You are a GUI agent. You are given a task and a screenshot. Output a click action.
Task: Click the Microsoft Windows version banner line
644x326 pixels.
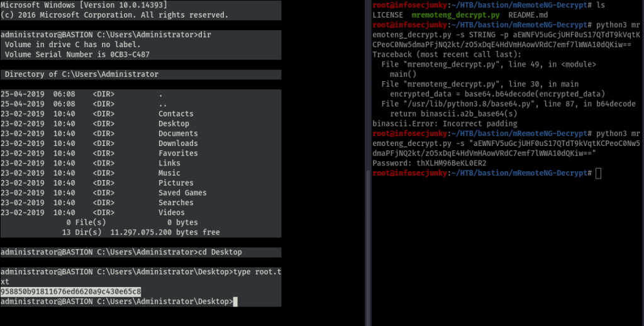(x=84, y=5)
